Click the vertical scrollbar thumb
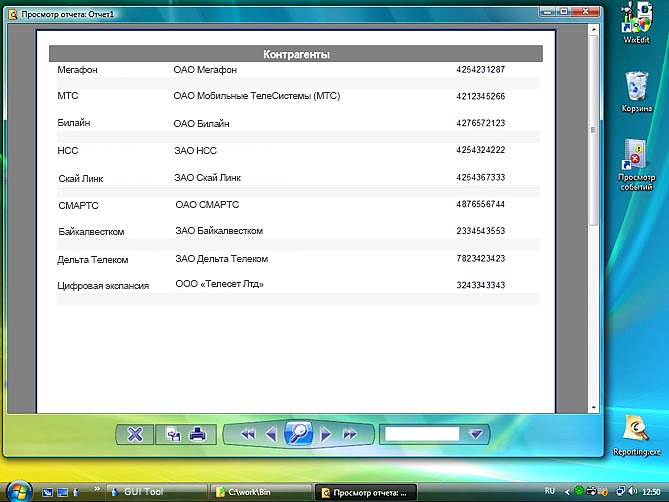 (593, 130)
